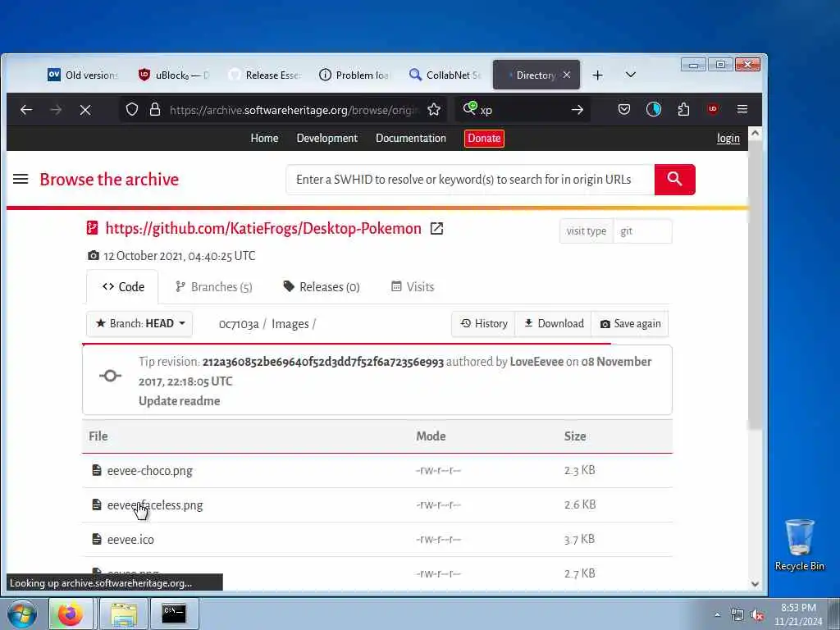Click the padlock site security icon

155,110
